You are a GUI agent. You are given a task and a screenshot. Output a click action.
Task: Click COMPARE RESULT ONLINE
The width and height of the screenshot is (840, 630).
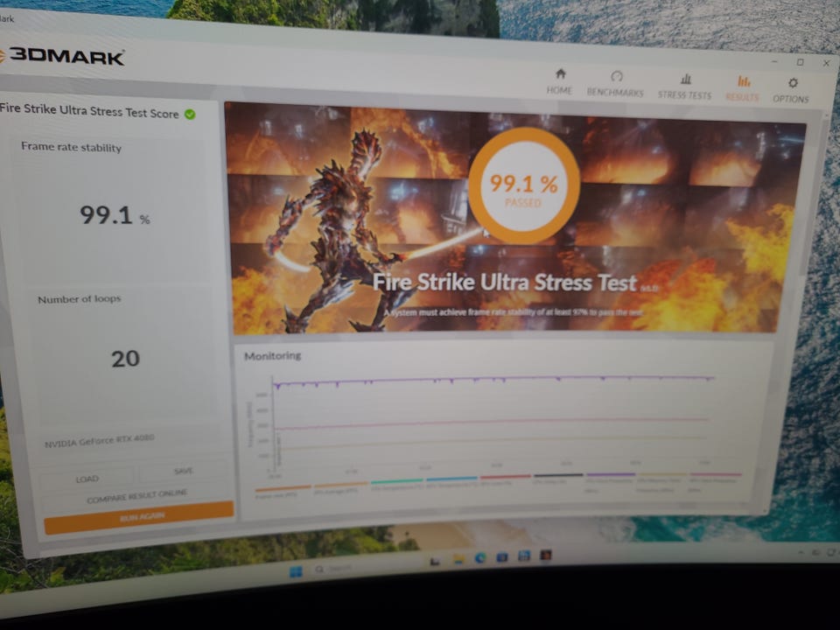coord(136,496)
